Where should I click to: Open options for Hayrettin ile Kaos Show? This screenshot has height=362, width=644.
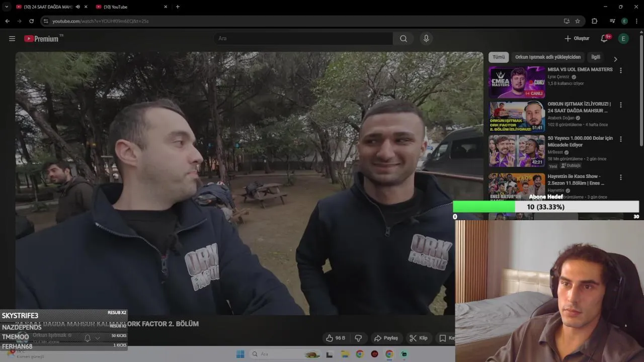(620, 177)
